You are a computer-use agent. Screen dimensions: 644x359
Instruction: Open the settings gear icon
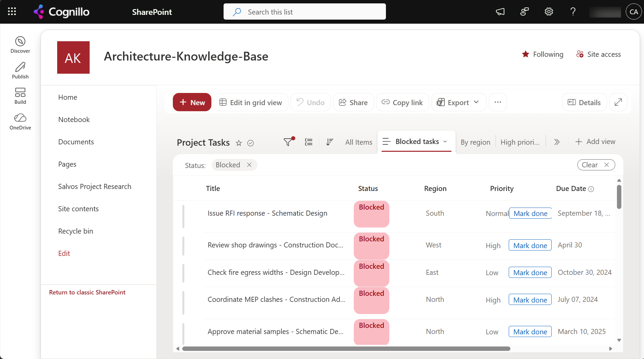[x=549, y=12]
